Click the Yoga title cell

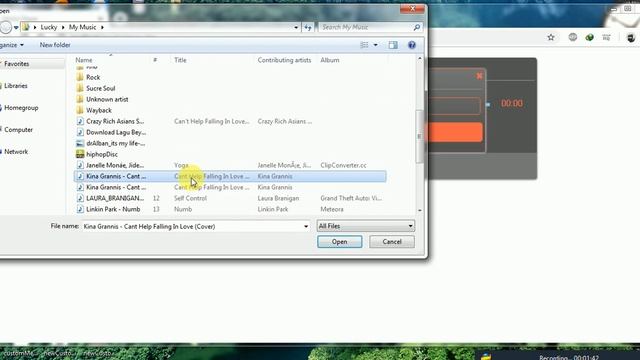click(x=181, y=165)
